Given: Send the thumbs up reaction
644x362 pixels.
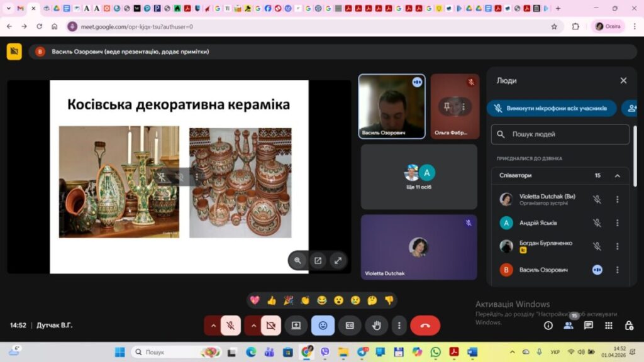Looking at the screenshot, I should 272,300.
